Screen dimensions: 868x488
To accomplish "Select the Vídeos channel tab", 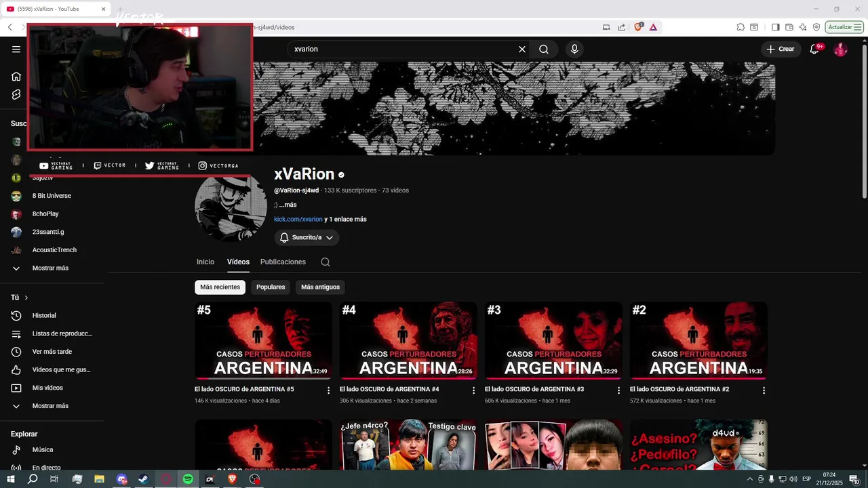I will pos(238,262).
